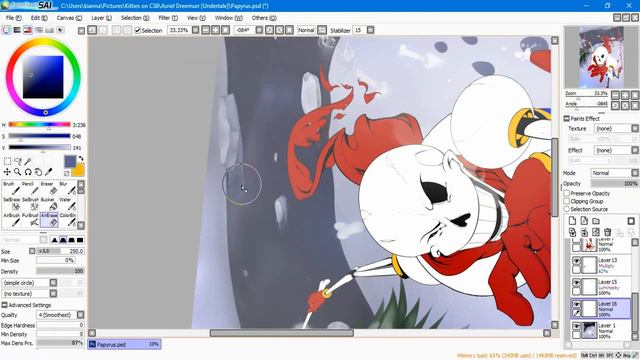This screenshot has width=640, height=360.
Task: Enable Clipping Group checkbox
Action: pos(567,201)
